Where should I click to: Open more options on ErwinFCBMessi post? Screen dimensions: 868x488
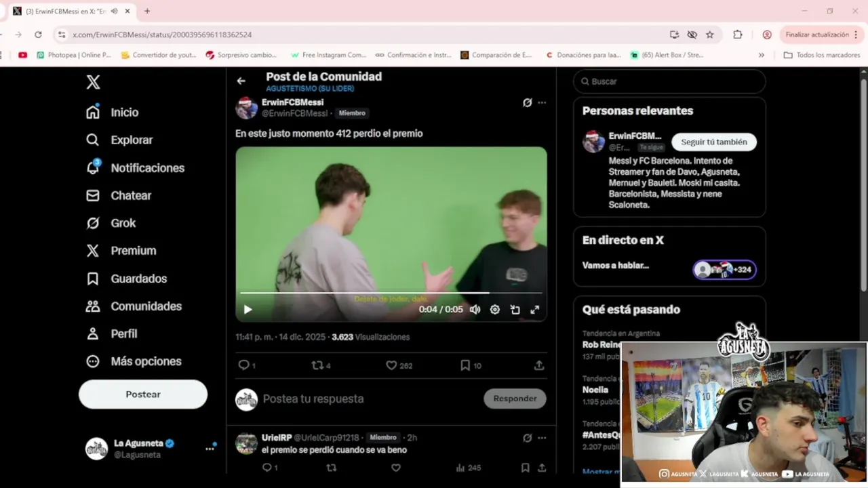(542, 103)
